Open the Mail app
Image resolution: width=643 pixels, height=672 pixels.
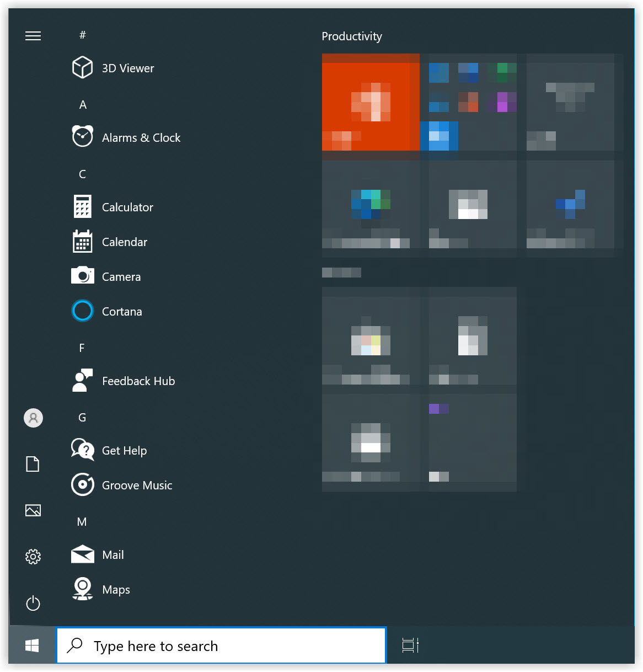[112, 555]
